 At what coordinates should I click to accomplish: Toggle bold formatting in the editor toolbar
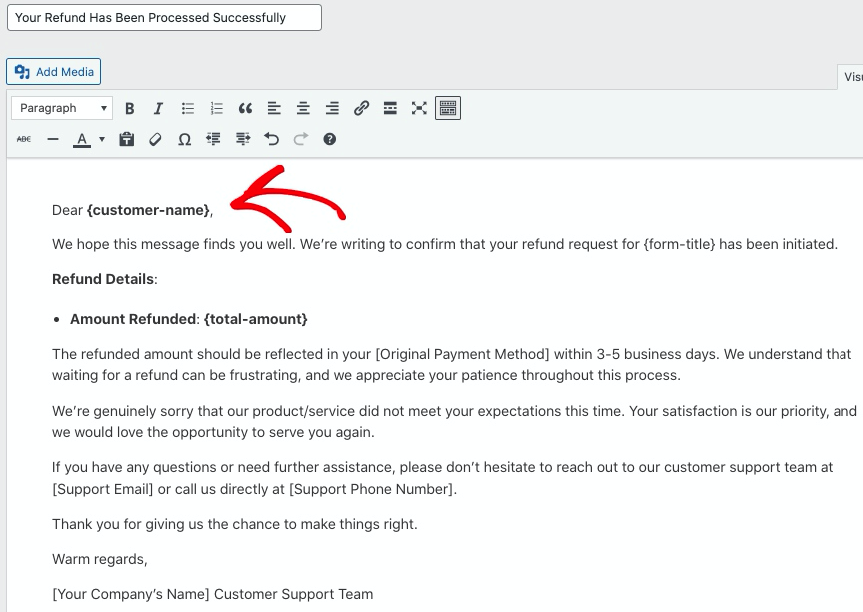(130, 108)
